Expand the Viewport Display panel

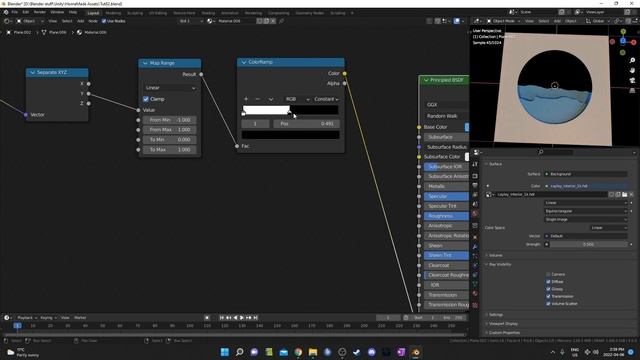tap(503, 324)
